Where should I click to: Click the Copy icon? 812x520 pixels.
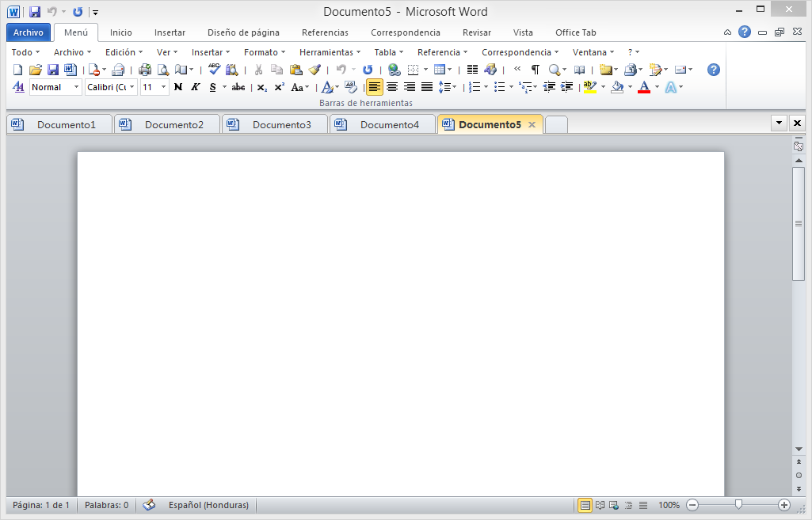(x=277, y=70)
